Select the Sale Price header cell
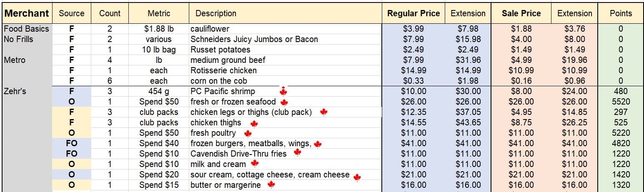This screenshot has width=644, height=192. [x=521, y=13]
